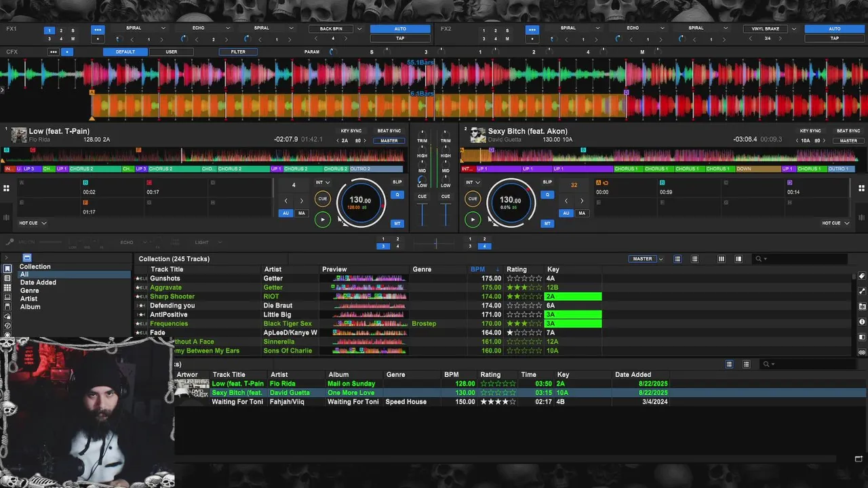Enable MA manual loop mode on deck 1

click(x=302, y=213)
